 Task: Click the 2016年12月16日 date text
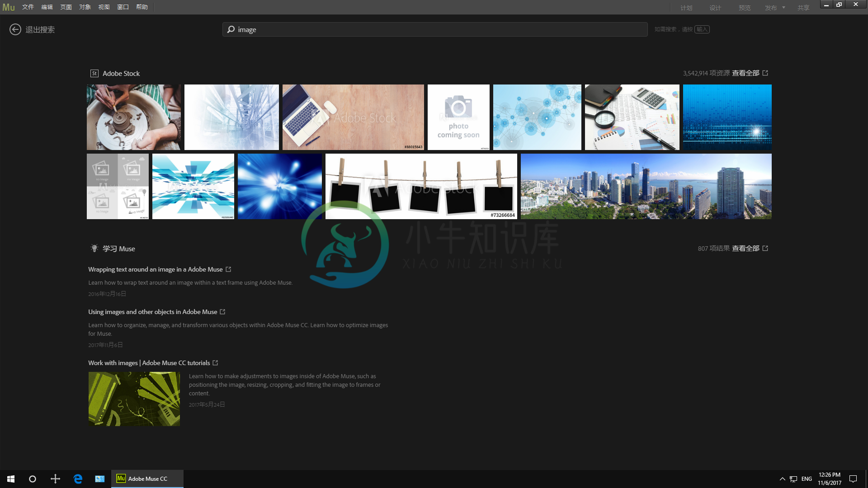[x=107, y=294]
